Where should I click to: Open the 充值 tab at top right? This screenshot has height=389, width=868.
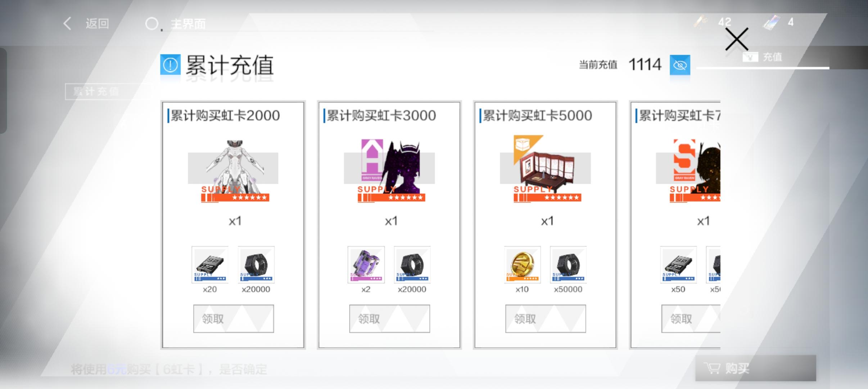[x=763, y=57]
